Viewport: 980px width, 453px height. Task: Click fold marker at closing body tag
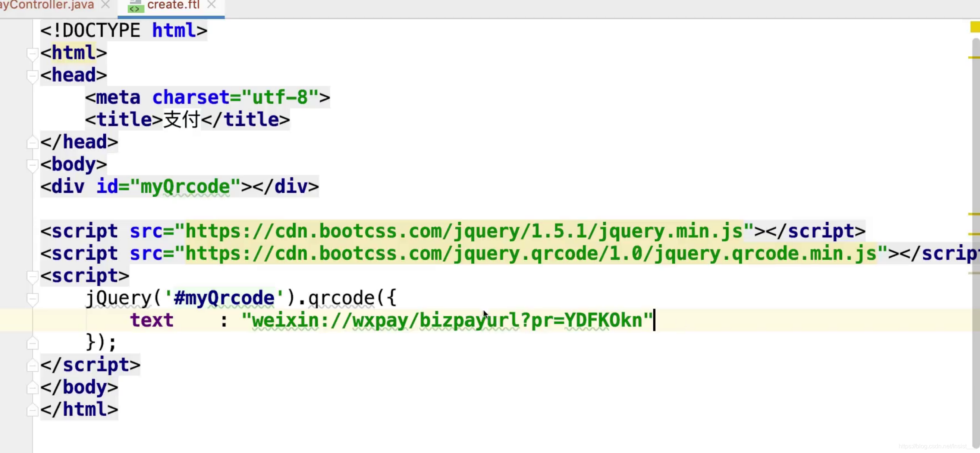33,388
